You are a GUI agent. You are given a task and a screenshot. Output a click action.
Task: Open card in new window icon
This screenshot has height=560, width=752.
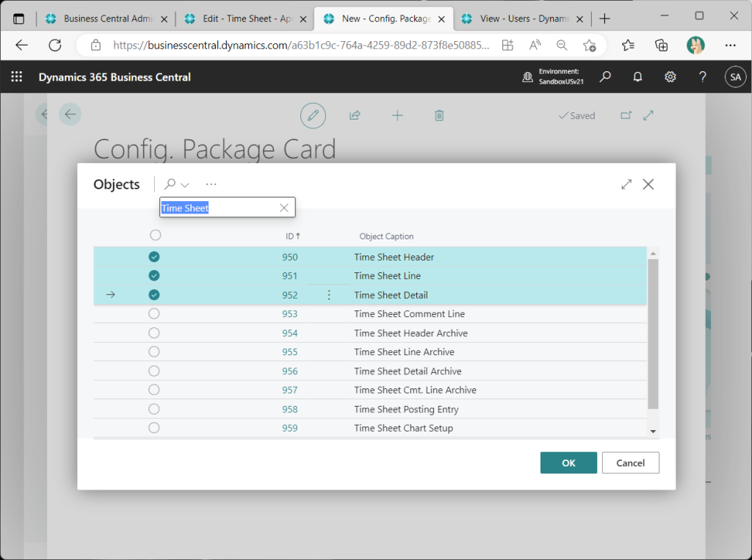(626, 115)
